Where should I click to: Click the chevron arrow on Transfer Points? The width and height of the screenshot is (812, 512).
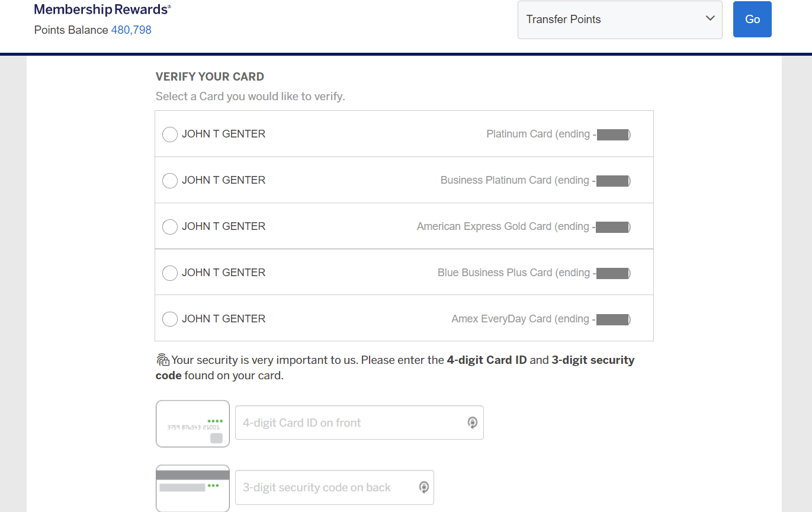pos(710,19)
